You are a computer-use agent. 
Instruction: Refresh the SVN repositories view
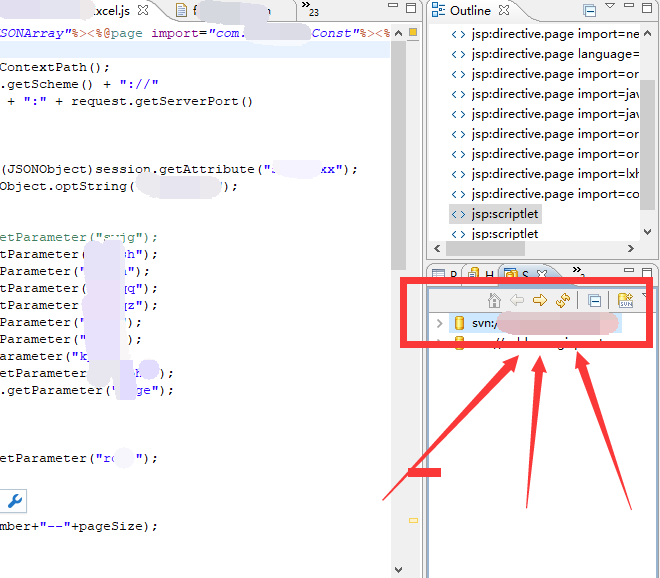pos(563,301)
